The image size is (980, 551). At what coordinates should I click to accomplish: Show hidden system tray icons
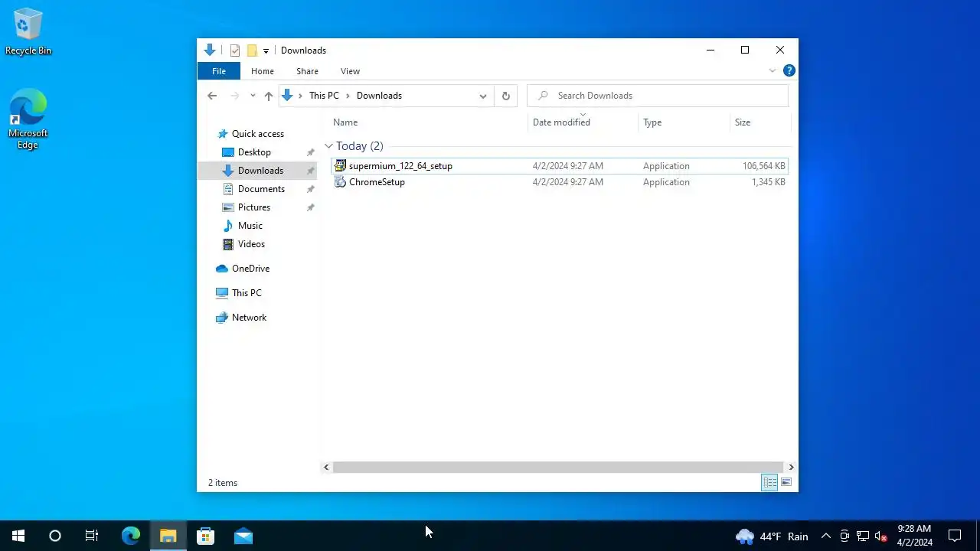[x=825, y=536]
